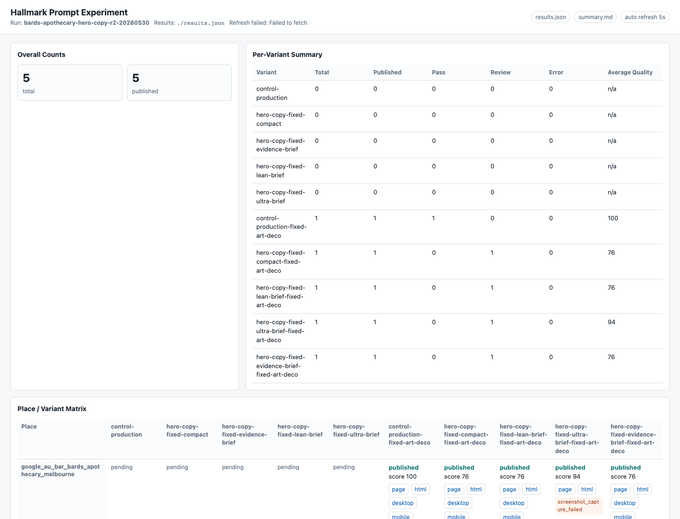Click the Pass column header

[438, 72]
